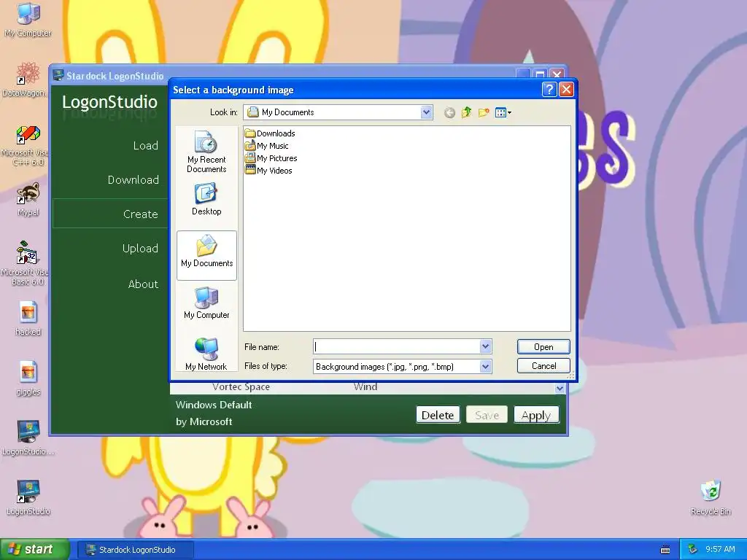The height and width of the screenshot is (560, 747).
Task: Jump to My Network in places bar
Action: pyautogui.click(x=206, y=354)
